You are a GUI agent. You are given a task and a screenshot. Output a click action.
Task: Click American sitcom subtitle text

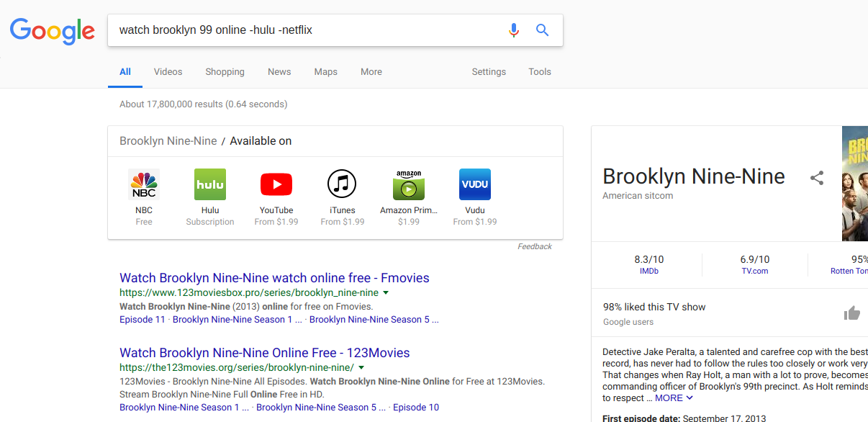[x=638, y=196]
